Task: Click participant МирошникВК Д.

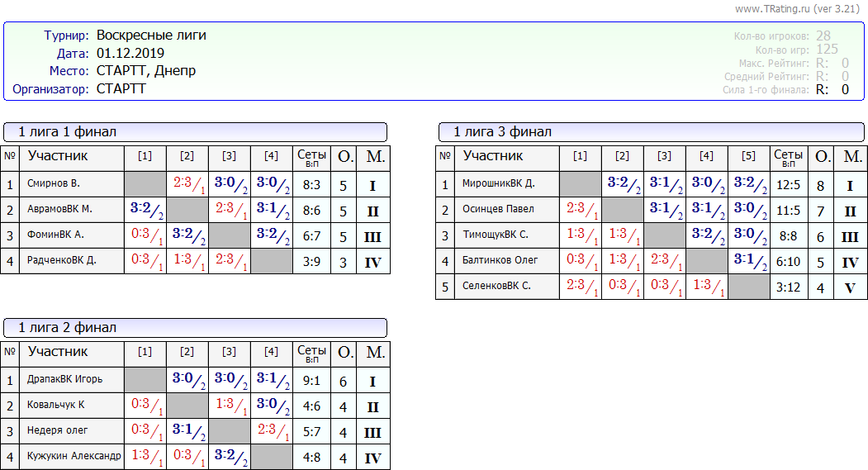Action: pos(498,183)
